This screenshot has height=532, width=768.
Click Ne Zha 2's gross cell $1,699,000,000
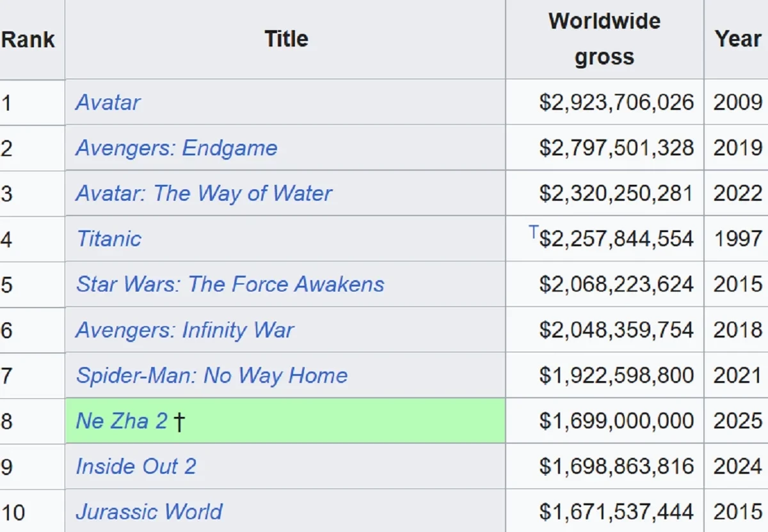point(616,421)
